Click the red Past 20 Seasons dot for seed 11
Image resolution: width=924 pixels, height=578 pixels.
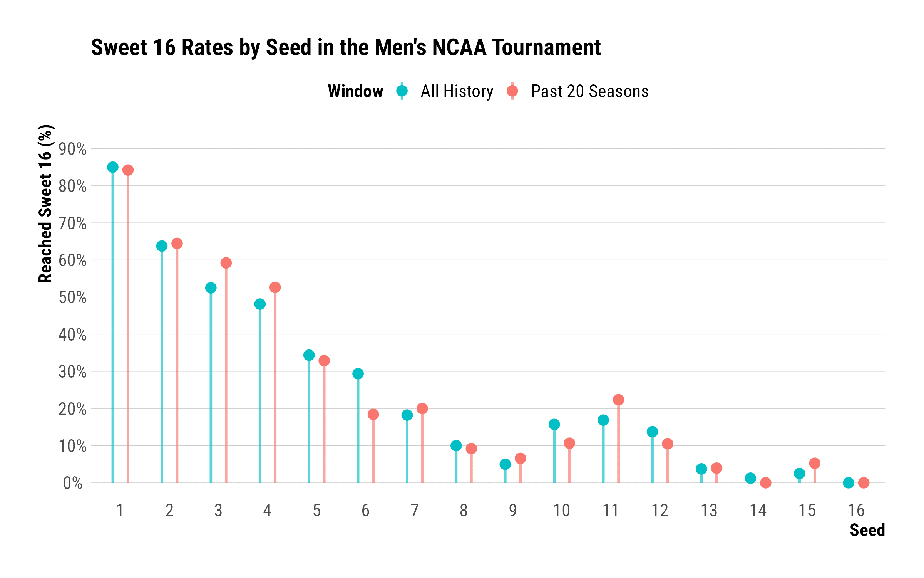click(x=618, y=400)
